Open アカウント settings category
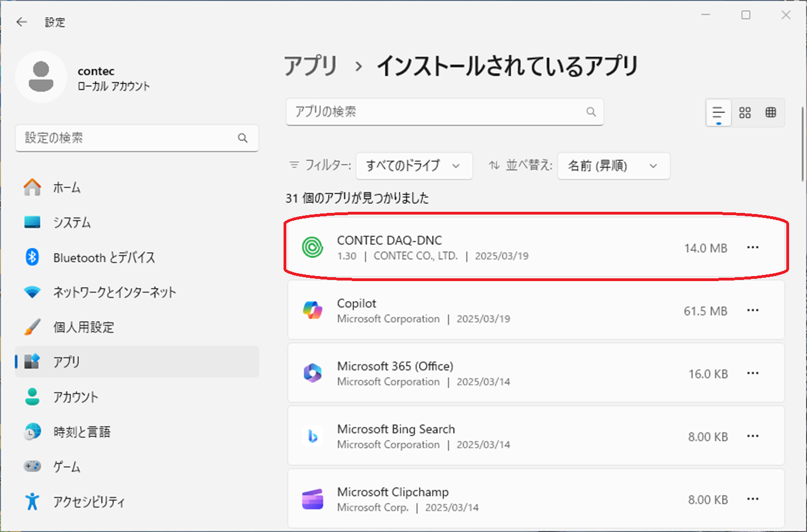This screenshot has width=807, height=532. 137,397
